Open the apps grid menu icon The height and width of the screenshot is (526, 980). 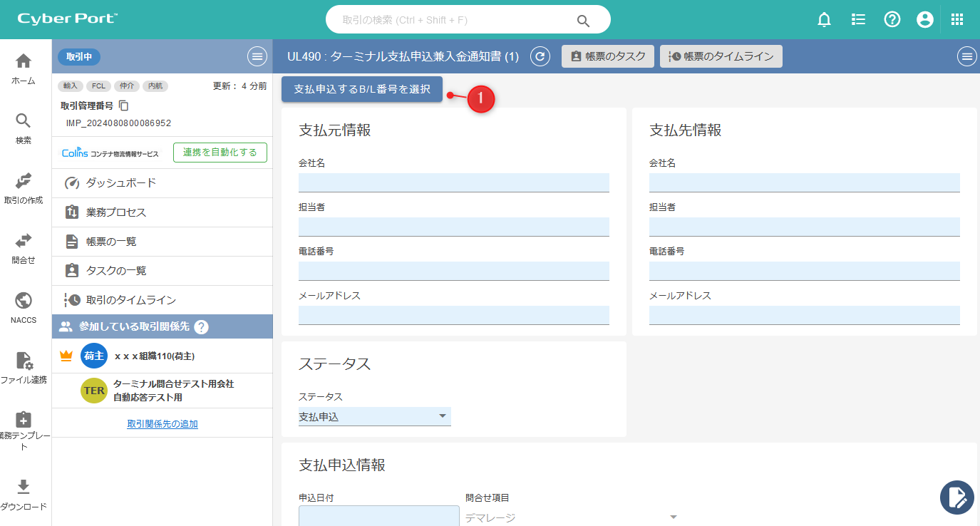(x=957, y=20)
